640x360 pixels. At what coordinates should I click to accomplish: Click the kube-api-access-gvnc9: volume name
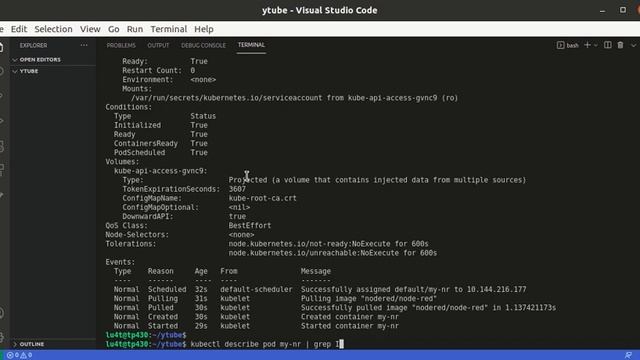160,171
